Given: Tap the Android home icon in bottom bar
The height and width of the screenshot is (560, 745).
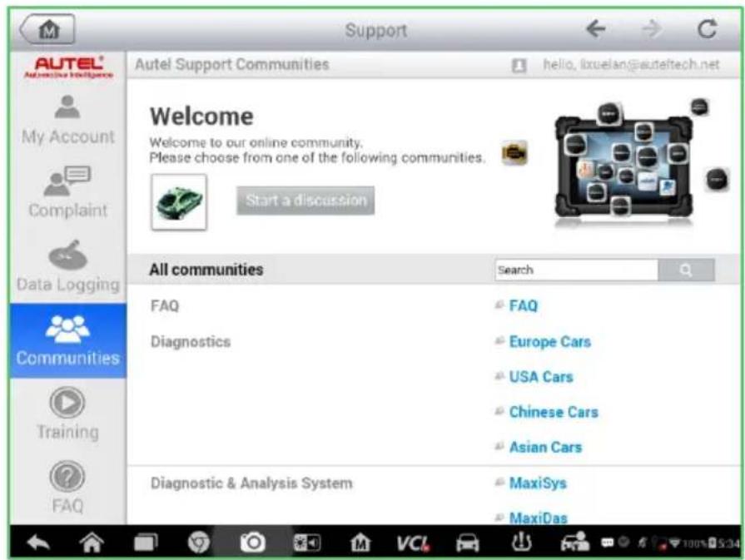Looking at the screenshot, I should [x=92, y=543].
